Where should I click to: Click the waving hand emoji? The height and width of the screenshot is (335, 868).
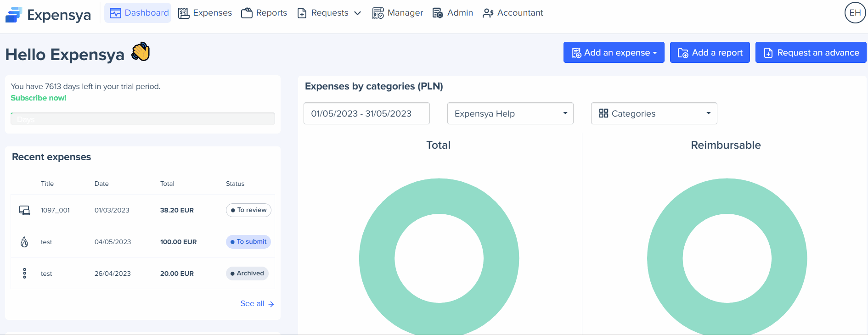click(141, 52)
